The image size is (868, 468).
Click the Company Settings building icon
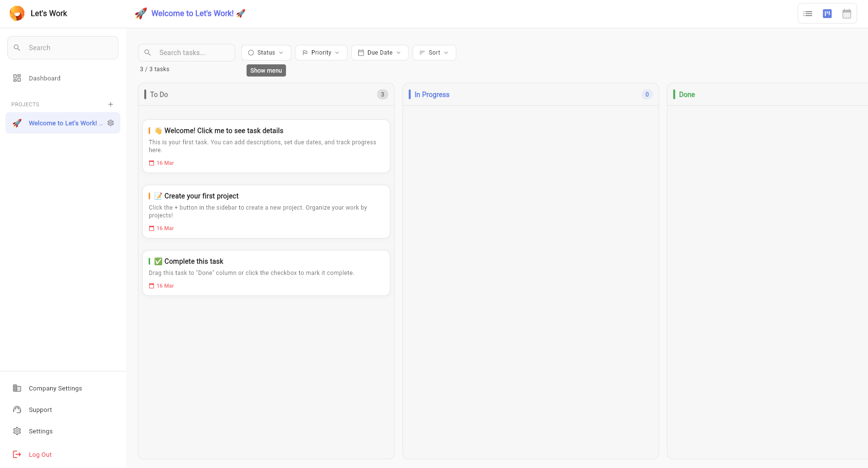click(17, 388)
